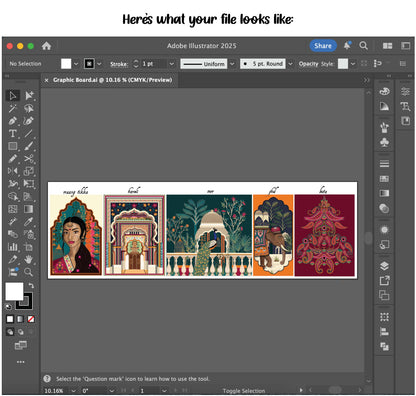Pick the Gradient tool in toolbar
Viewport: 416px width, 396px height.
point(29,209)
